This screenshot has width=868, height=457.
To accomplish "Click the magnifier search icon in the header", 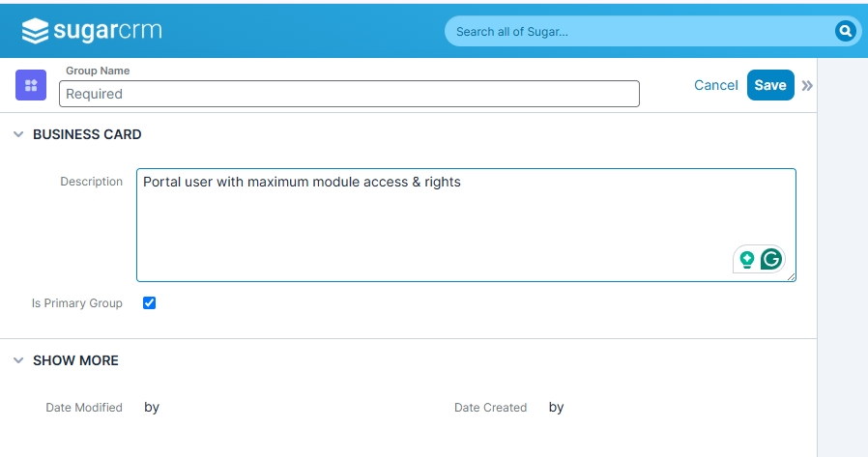I will 846,31.
